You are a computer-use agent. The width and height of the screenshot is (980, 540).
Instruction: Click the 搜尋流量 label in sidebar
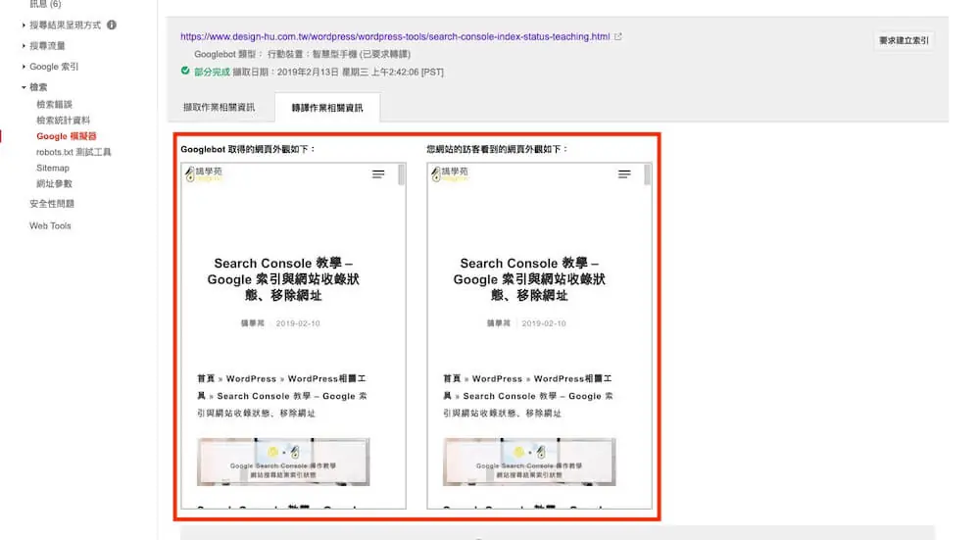tap(47, 46)
